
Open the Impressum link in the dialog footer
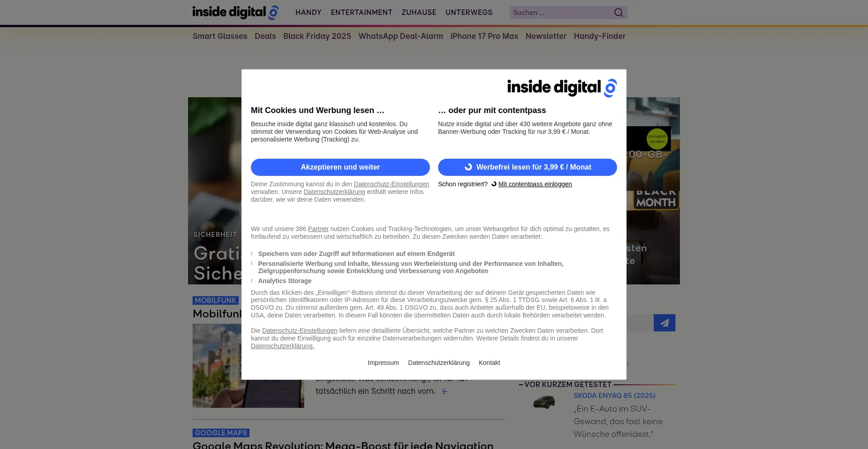coord(383,363)
